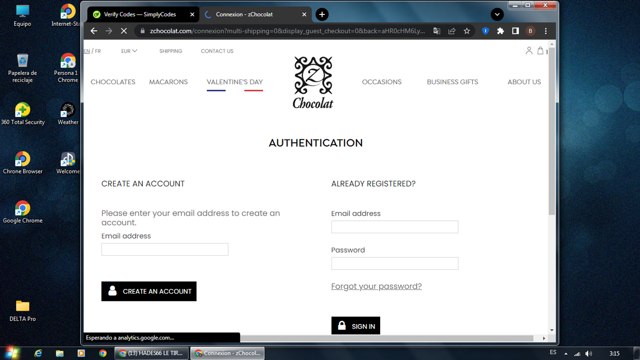Image resolution: width=640 pixels, height=360 pixels.
Task: Open the Chrone Browser desktop shortcut
Action: (23, 163)
